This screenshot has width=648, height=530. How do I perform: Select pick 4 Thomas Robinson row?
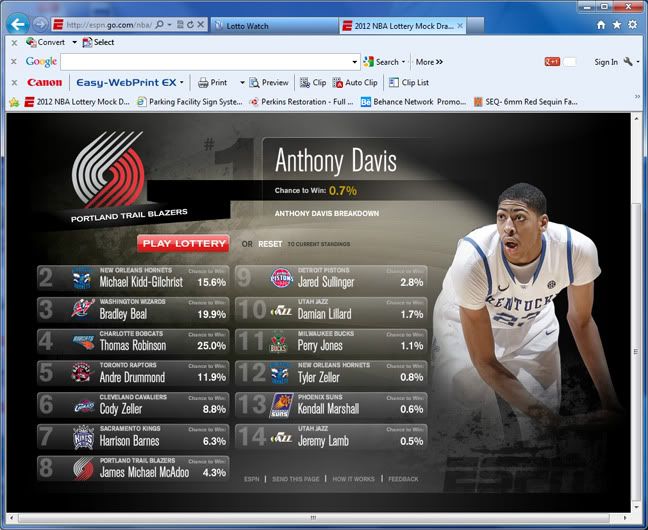(133, 341)
